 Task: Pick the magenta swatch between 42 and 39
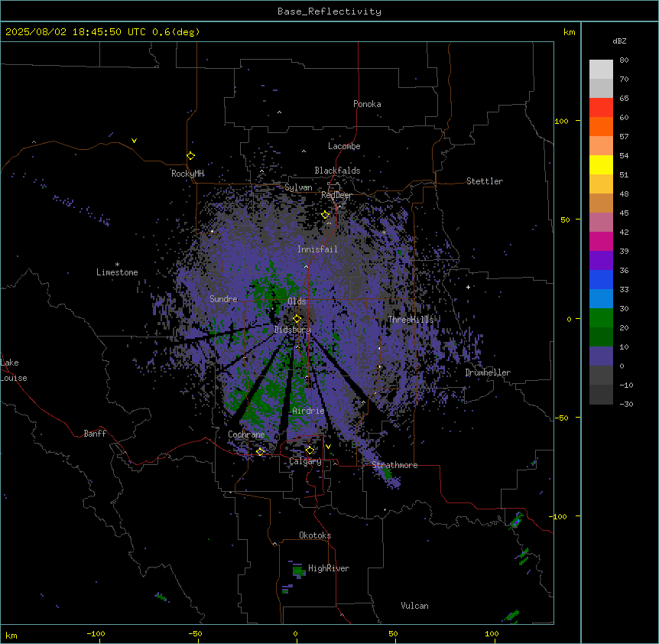(601, 241)
